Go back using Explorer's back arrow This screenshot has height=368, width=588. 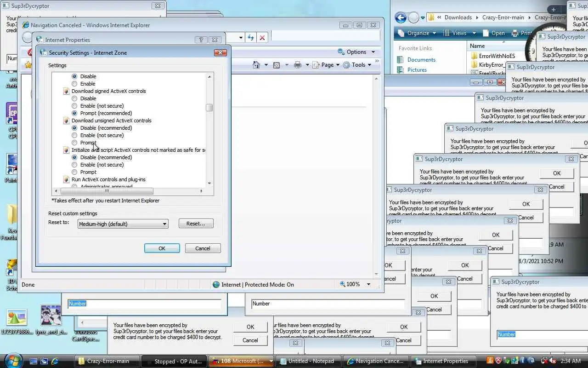(401, 17)
